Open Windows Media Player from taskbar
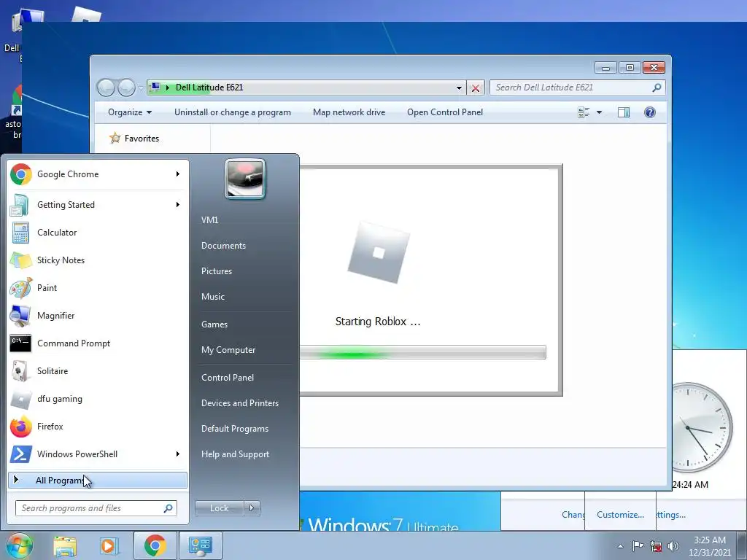This screenshot has height=560, width=747. 108,546
